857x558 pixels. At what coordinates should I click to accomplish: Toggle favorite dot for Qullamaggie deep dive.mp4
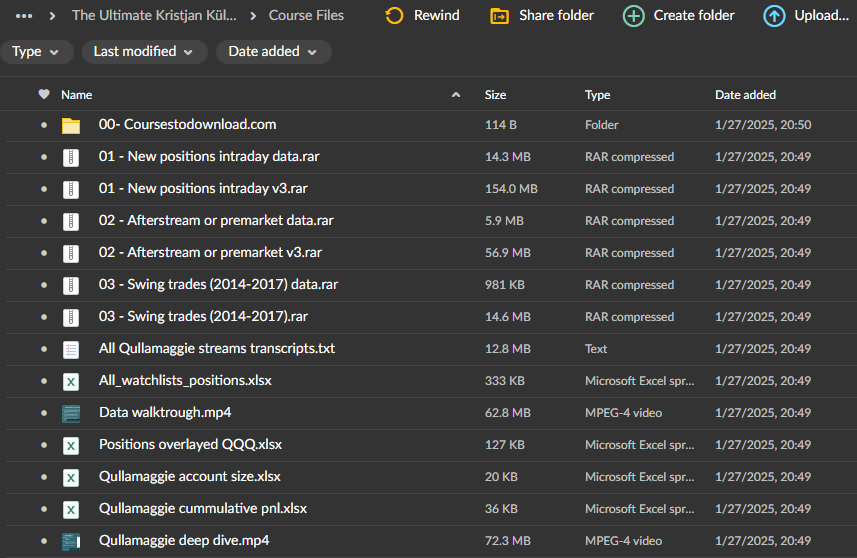coord(44,541)
